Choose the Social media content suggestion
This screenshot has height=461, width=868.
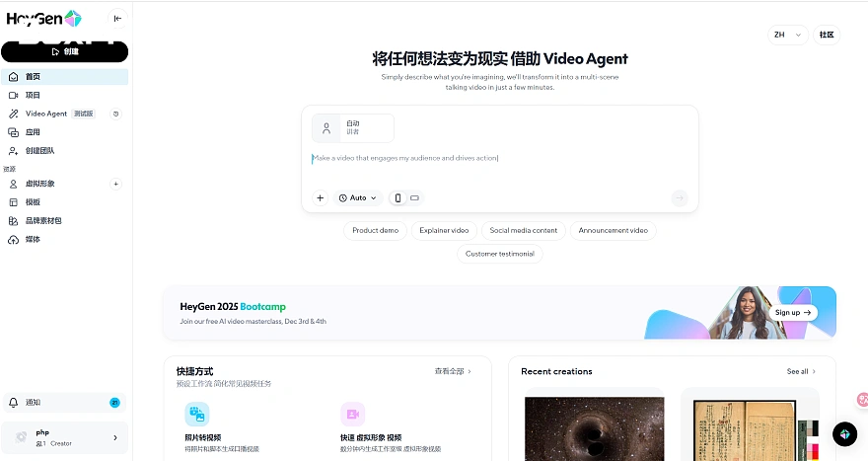coord(524,231)
